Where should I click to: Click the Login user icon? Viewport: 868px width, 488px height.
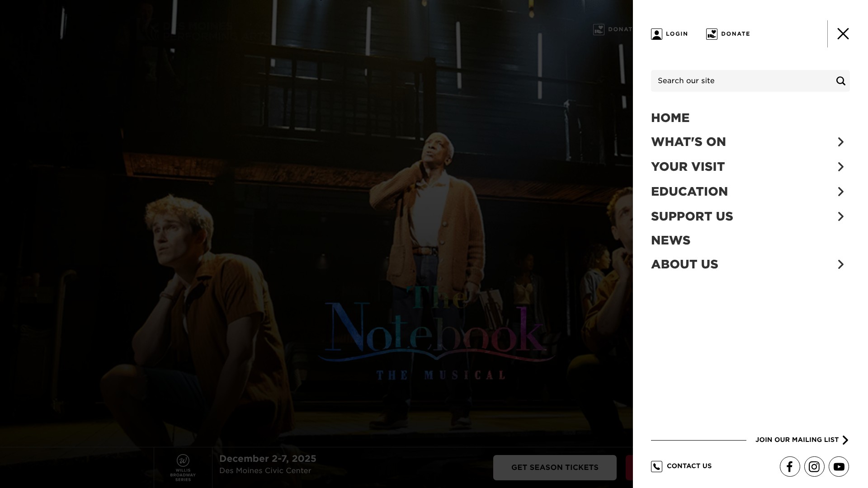656,34
